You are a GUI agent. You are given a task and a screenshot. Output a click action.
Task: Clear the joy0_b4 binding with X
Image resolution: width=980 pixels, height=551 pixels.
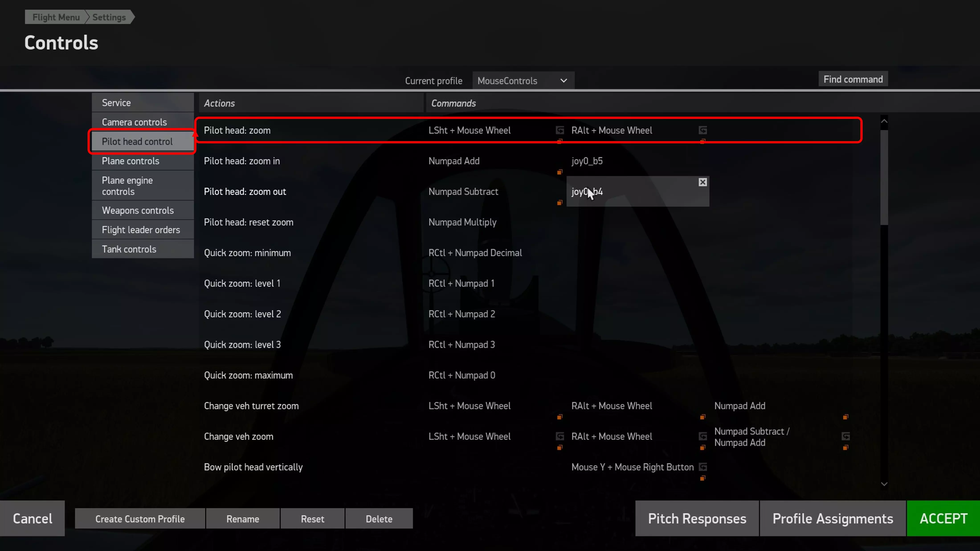click(703, 182)
